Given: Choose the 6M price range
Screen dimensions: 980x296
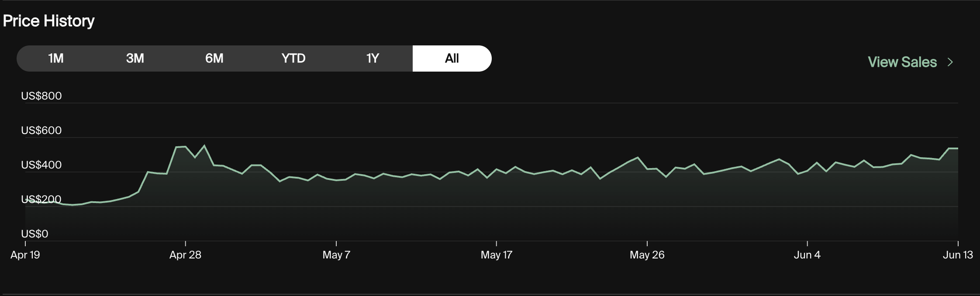Looking at the screenshot, I should [x=214, y=59].
